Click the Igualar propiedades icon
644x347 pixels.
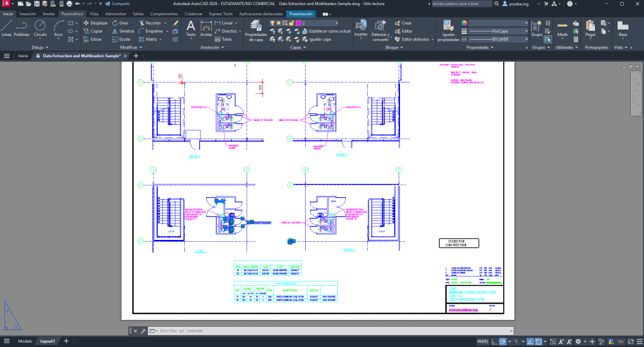click(448, 30)
